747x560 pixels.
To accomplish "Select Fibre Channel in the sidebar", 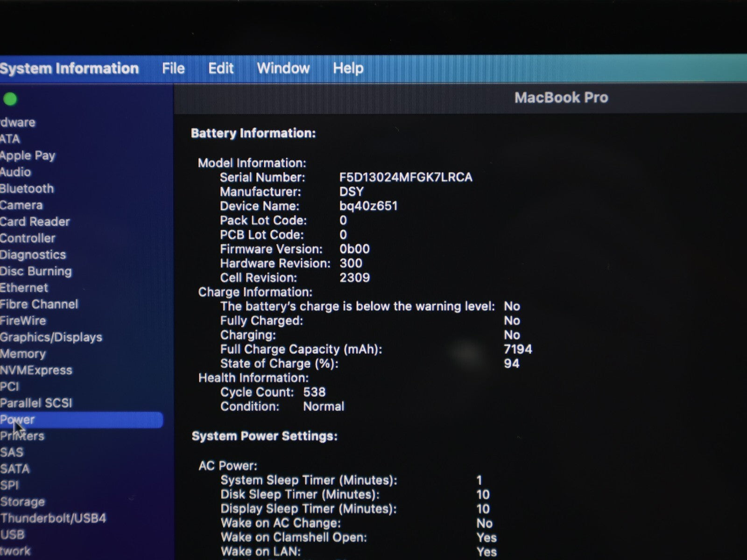I will (39, 304).
